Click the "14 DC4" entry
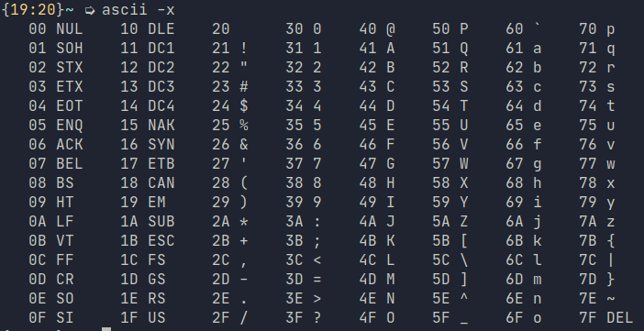The width and height of the screenshot is (644, 331). pos(148,106)
